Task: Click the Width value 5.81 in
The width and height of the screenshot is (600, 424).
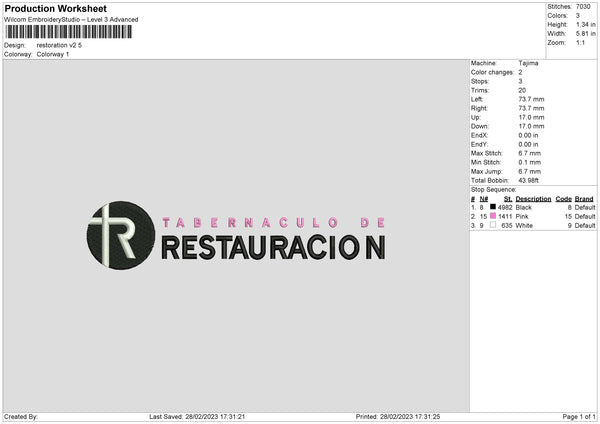Action: point(586,34)
